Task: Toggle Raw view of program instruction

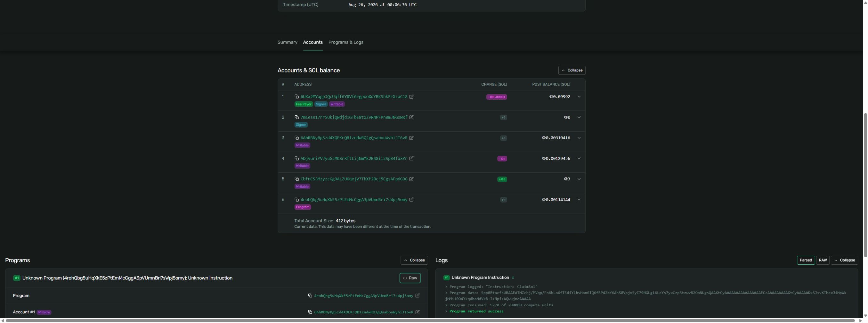Action: click(410, 278)
